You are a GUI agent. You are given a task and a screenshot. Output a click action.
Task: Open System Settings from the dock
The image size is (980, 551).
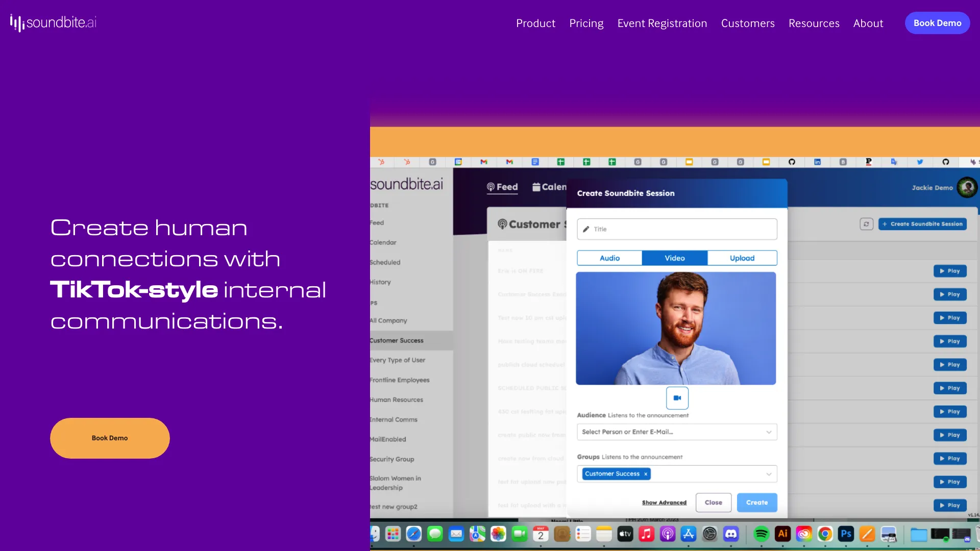pos(710,534)
